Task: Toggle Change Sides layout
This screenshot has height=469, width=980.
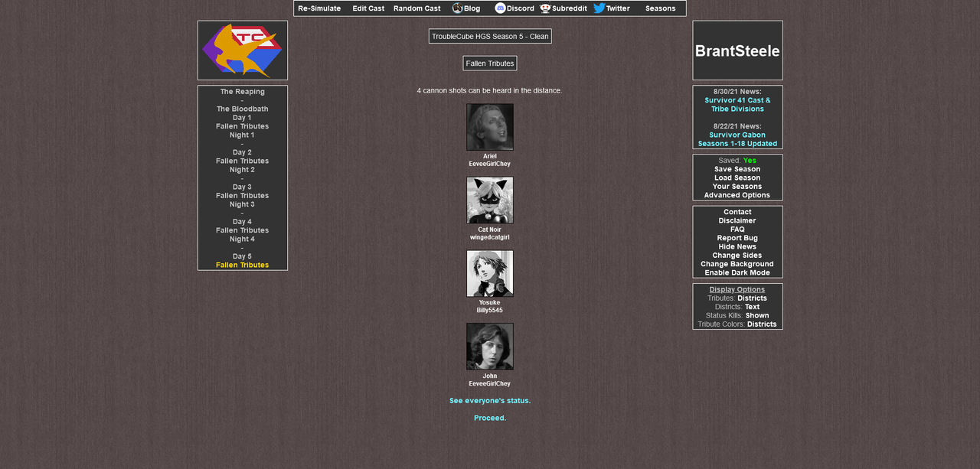Action: point(737,256)
